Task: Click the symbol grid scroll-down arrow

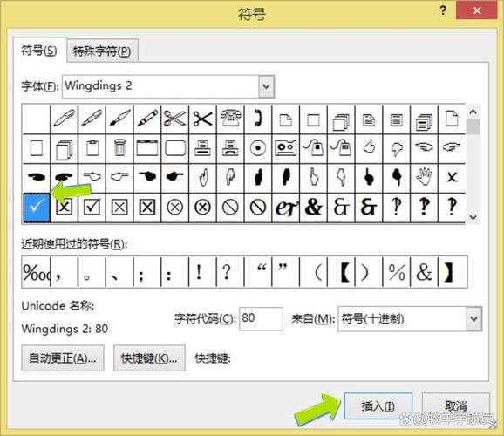Action: 473,217
